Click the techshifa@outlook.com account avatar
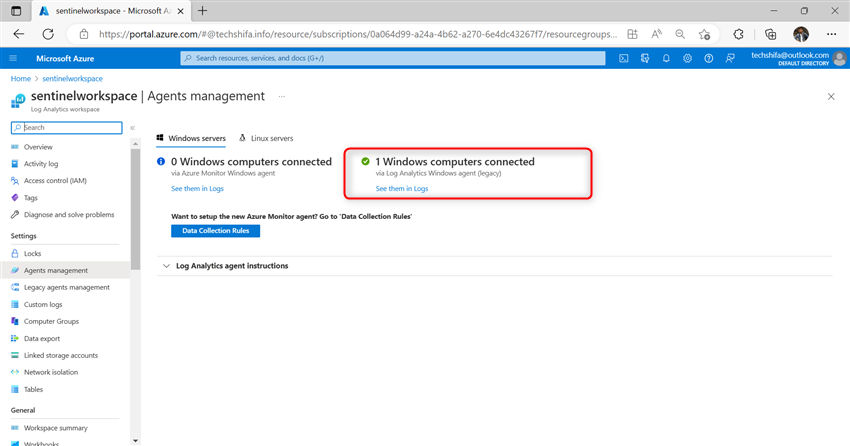 pos(840,58)
